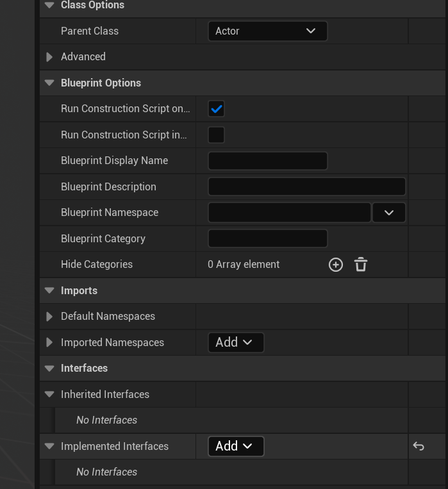Collapse the Blueprint Options section
Image resolution: width=448 pixels, height=489 pixels.
[49, 83]
